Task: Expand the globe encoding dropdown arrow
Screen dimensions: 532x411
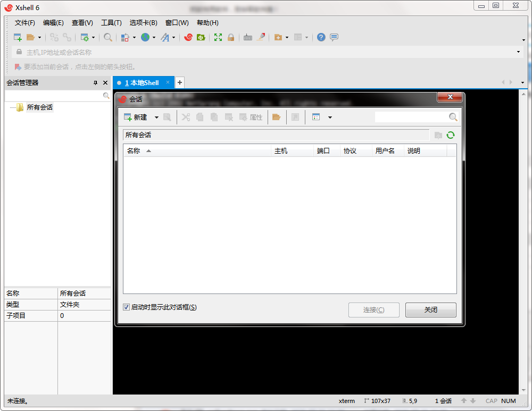Action: coord(154,37)
